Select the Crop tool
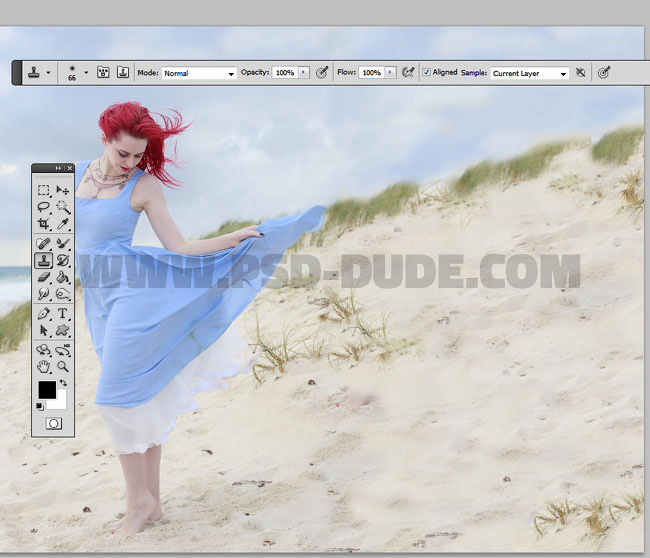Viewport: 650px width, 558px height. tap(44, 224)
